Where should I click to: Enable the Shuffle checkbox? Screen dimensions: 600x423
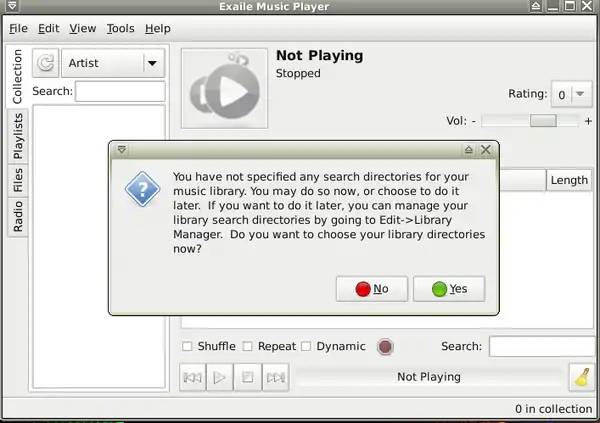187,347
